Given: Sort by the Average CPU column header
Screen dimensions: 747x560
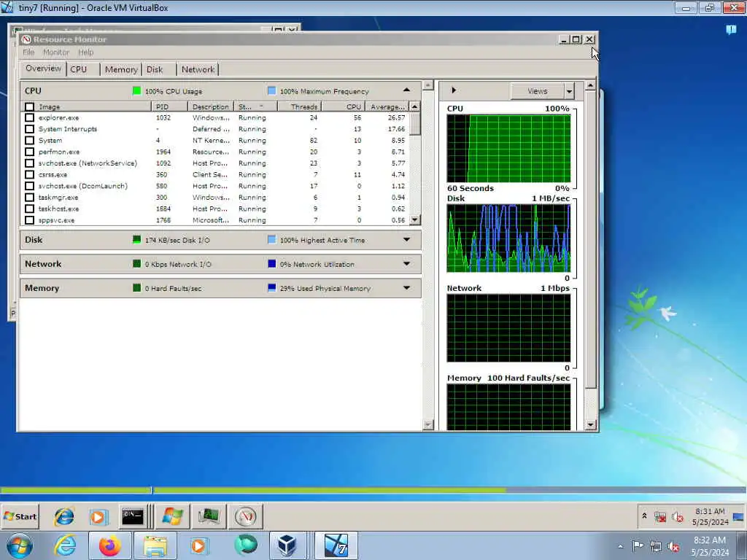Looking at the screenshot, I should pos(387,106).
